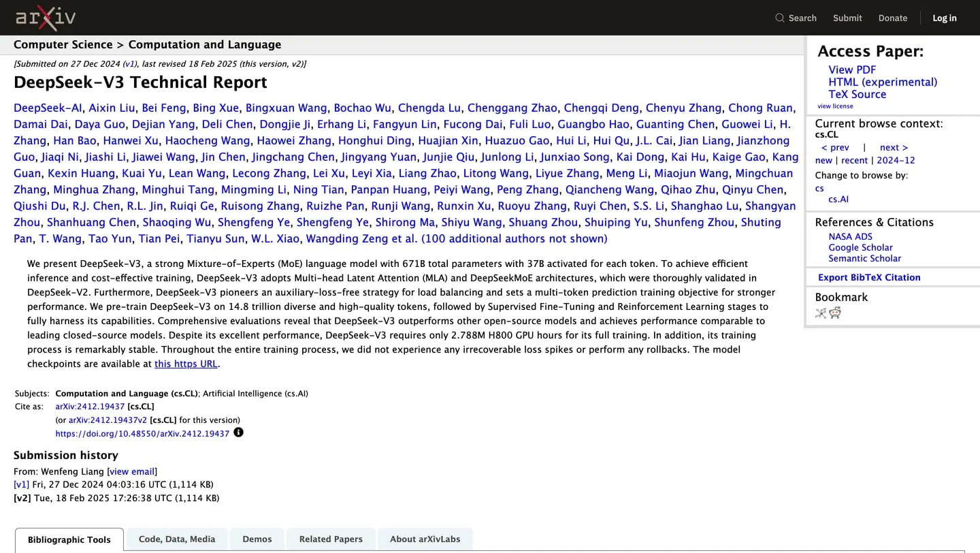980x553 pixels.
Task: Click v1 link in submitted date line
Action: 129,64
